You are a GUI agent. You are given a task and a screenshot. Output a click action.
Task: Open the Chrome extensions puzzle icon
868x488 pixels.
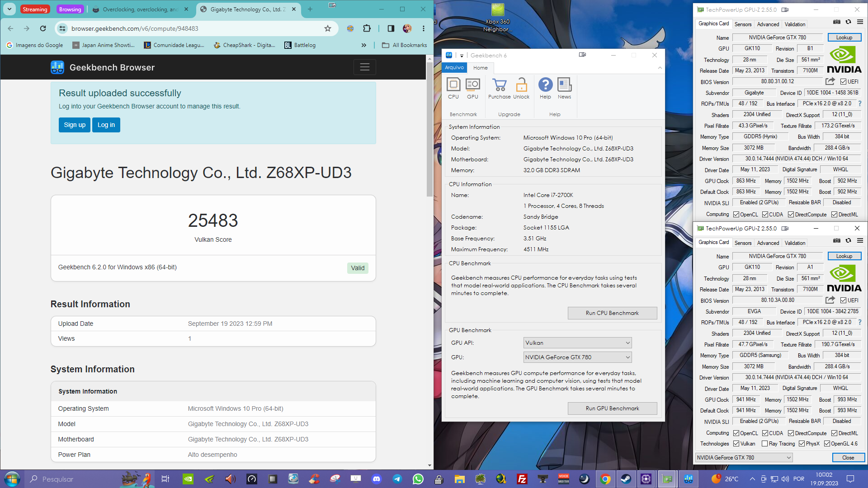pos(367,28)
